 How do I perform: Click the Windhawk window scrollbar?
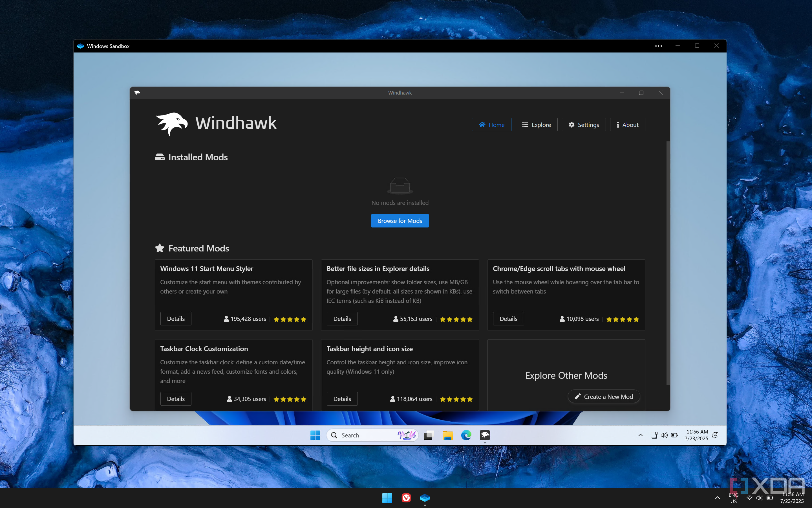click(x=668, y=263)
